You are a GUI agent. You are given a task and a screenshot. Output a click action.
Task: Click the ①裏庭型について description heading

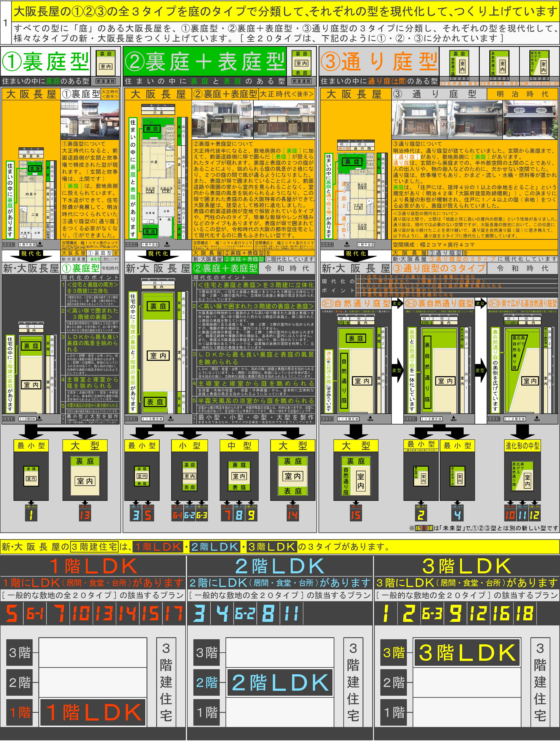point(84,143)
